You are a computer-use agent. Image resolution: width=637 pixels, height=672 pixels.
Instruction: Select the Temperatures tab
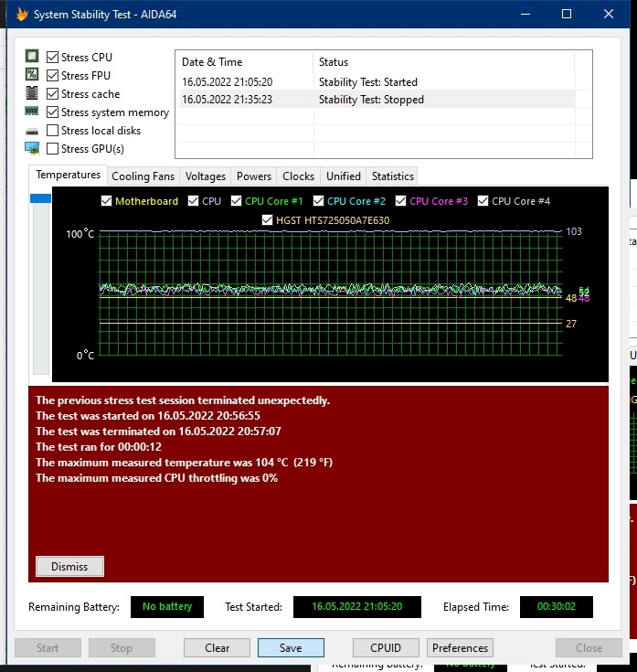point(68,175)
